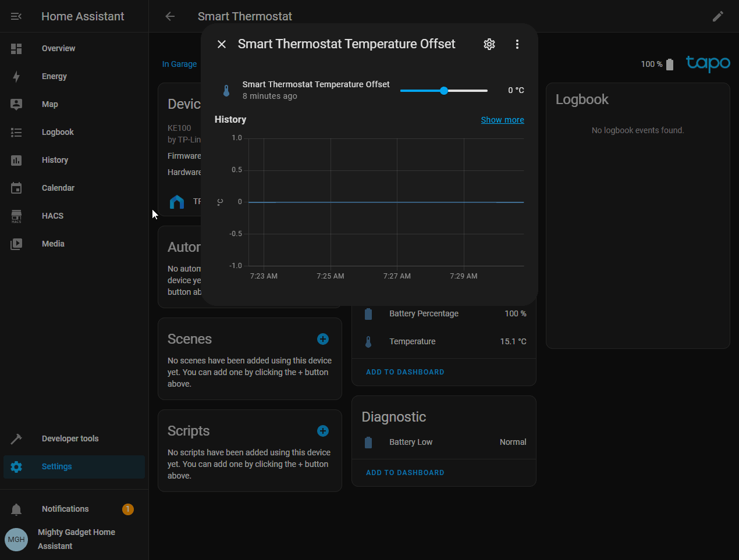The width and height of the screenshot is (739, 560).
Task: Close the Temperature Offset dialog
Action: click(222, 44)
